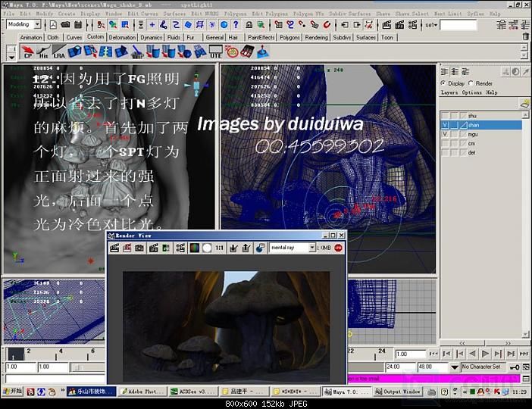Expand the taskbar quick launch chevron

tap(63, 391)
